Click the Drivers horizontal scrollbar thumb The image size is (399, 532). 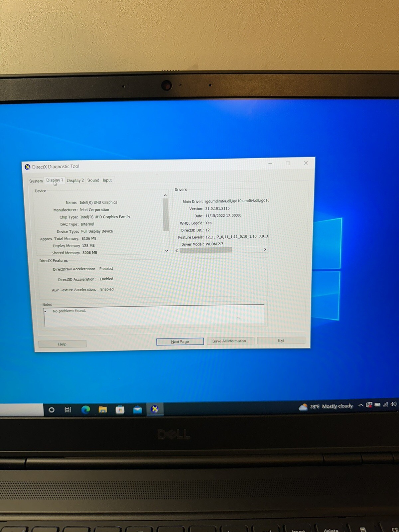point(206,250)
